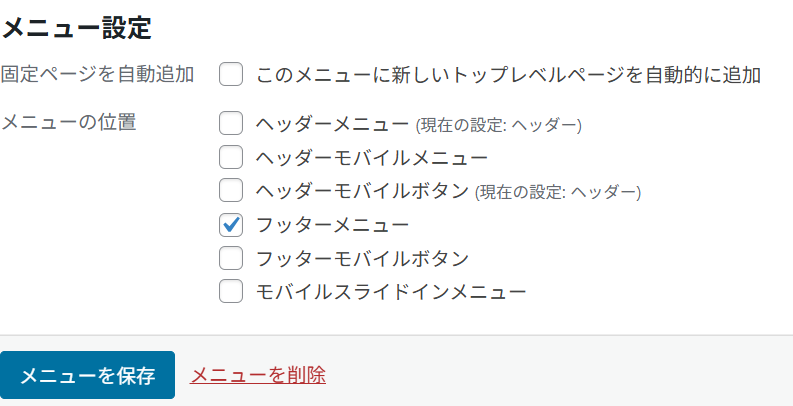The width and height of the screenshot is (793, 406).
Task: Select the フッターモバイルボタン checkbox
Action: (x=231, y=257)
